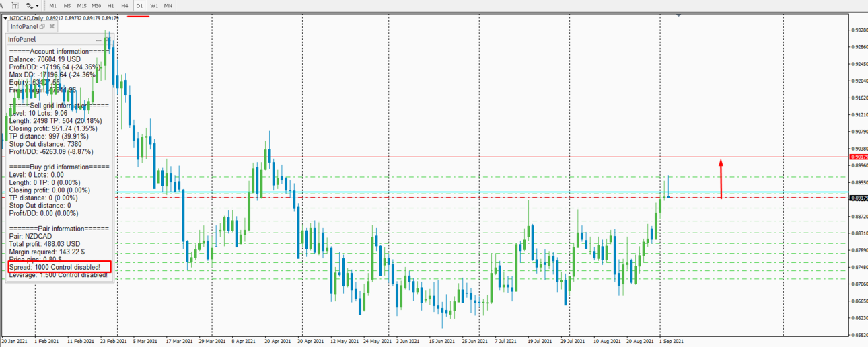Click the Total profit: 488.03 USD line
This screenshot has height=347, width=868.
(x=44, y=244)
